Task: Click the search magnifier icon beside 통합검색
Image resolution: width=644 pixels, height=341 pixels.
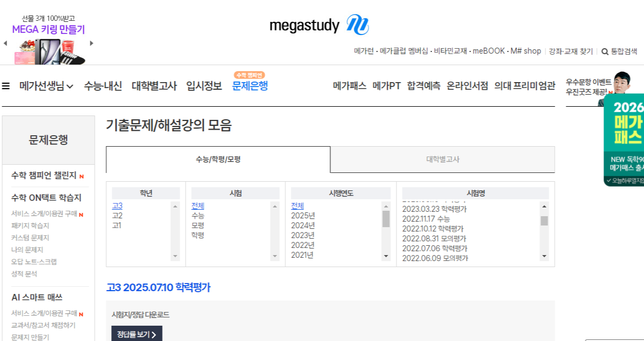Action: (605, 51)
